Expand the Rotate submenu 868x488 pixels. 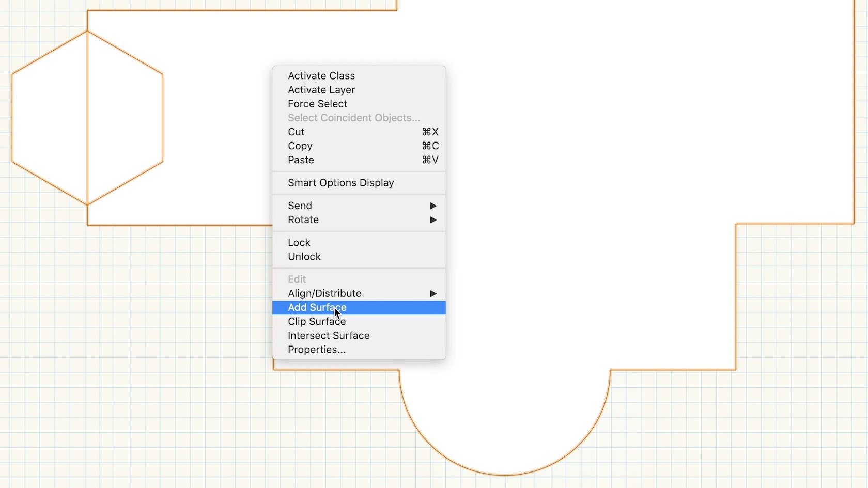(x=359, y=220)
